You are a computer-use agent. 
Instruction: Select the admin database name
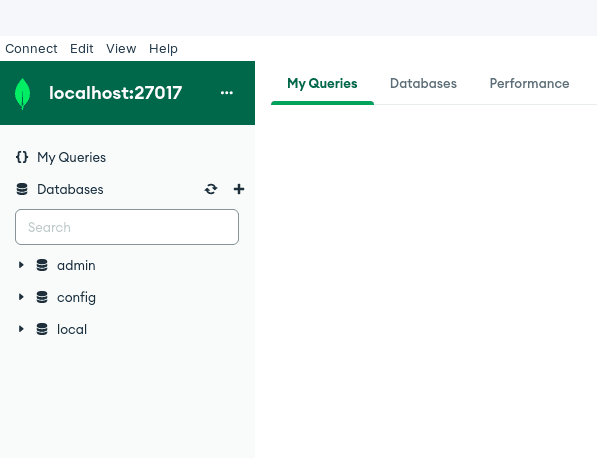76,265
